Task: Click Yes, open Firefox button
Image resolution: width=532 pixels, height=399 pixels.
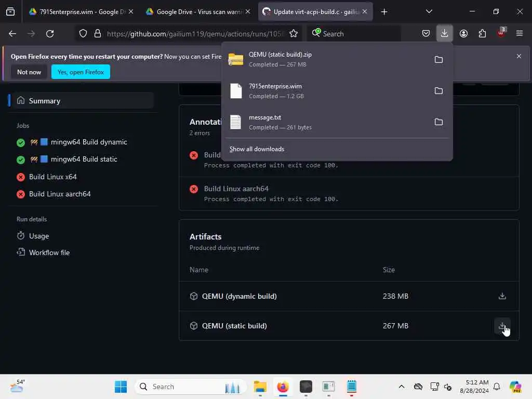Action: [81, 72]
